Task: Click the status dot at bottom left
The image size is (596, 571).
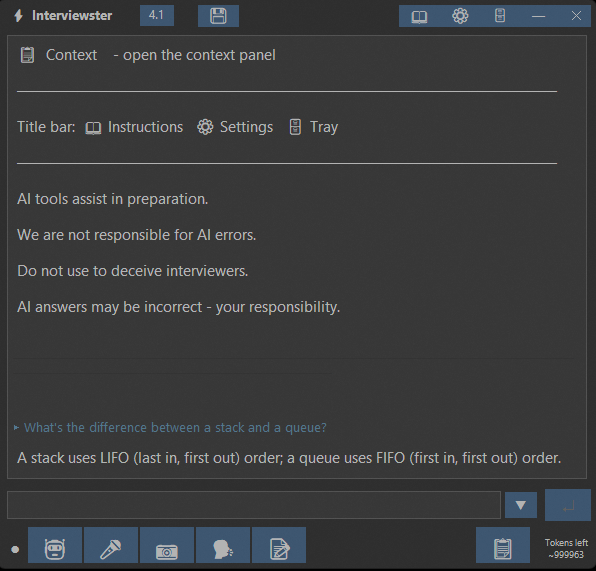Action: point(15,549)
